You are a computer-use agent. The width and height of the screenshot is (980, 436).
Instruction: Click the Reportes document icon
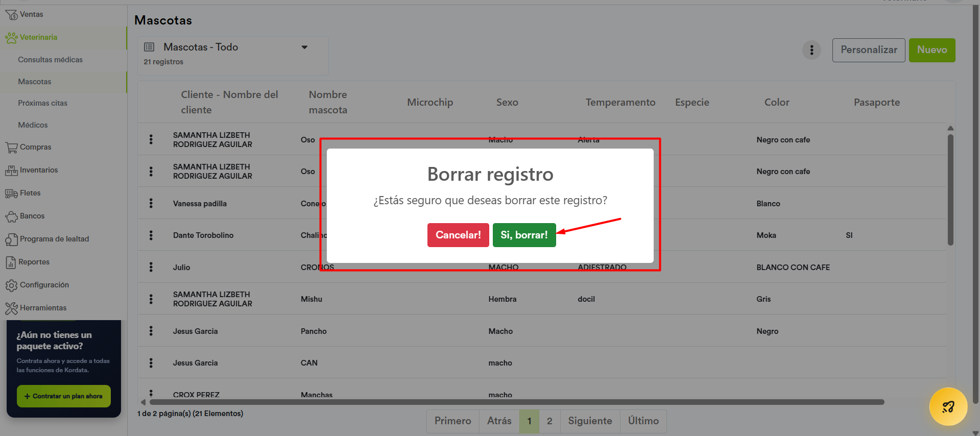pyautogui.click(x=11, y=262)
